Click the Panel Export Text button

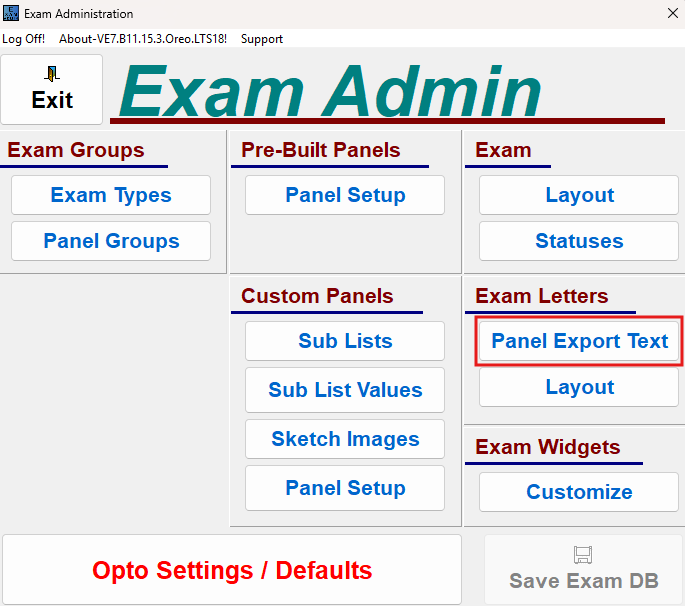pos(579,341)
